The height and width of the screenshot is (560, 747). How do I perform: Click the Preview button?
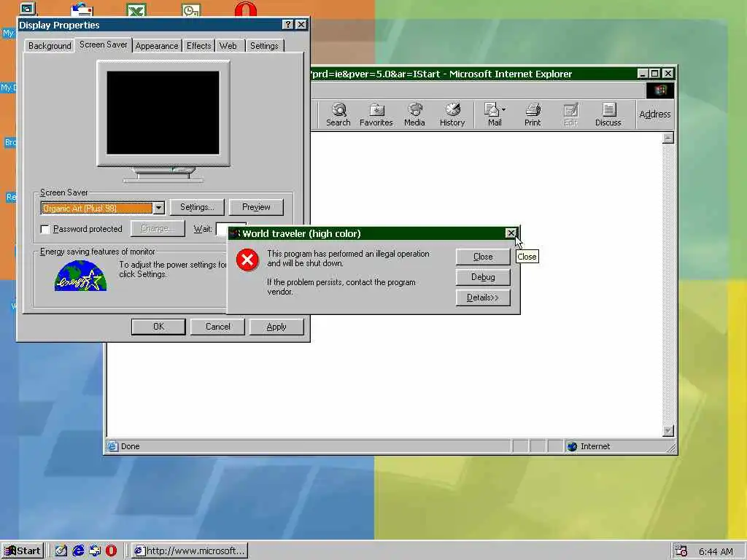256,207
